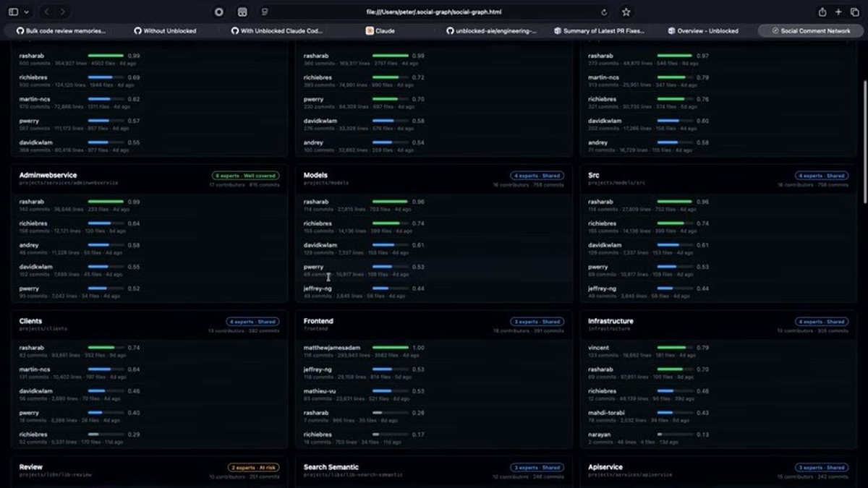Click vincent's score bar in Infrastructure

click(x=671, y=348)
